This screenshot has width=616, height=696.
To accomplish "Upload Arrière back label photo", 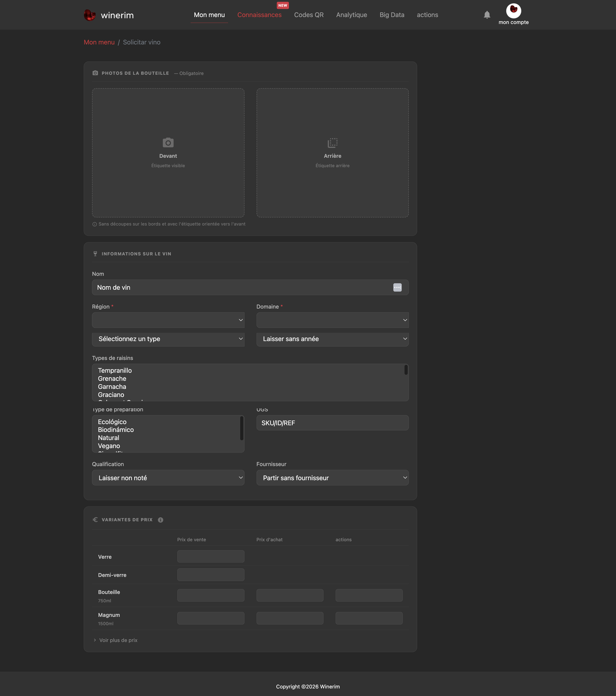I will pyautogui.click(x=333, y=153).
